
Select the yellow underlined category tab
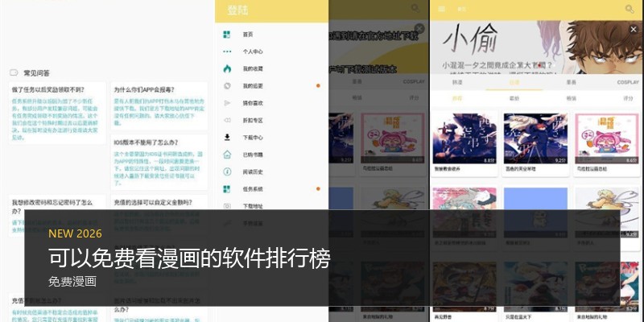coord(514,82)
